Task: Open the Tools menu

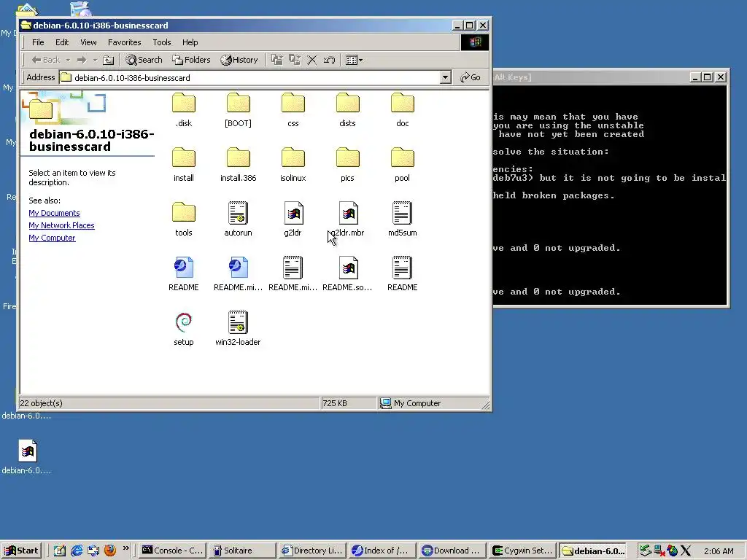Action: 161,42
